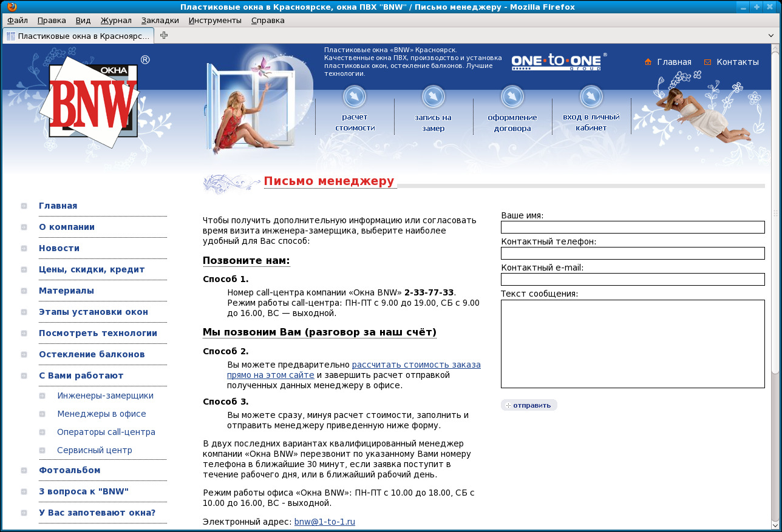Open the Закладки menu
Screen dimensions: 782x532
coord(160,20)
